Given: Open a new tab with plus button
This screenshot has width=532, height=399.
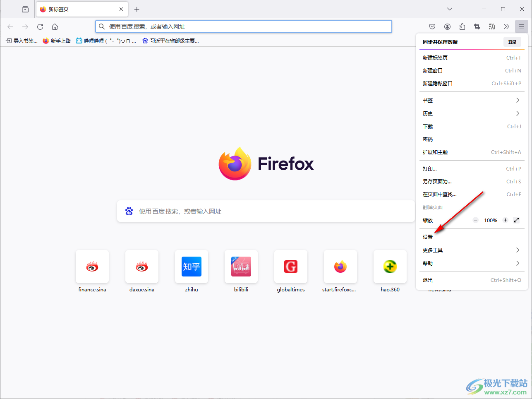Looking at the screenshot, I should click(137, 9).
